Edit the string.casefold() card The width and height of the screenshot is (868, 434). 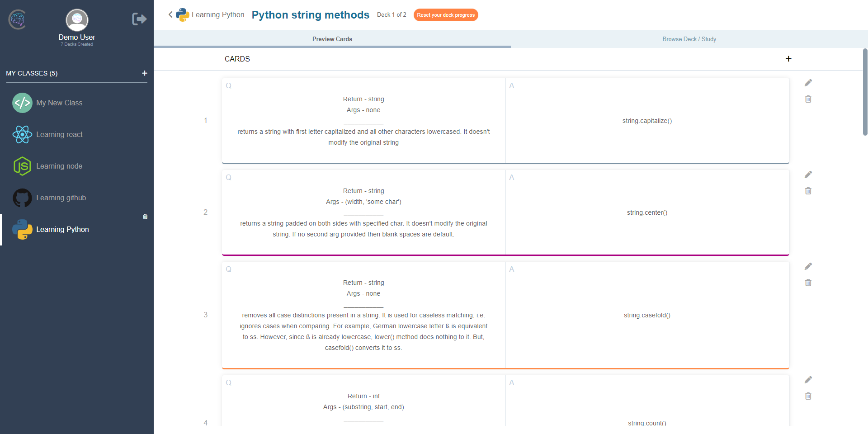[809, 266]
